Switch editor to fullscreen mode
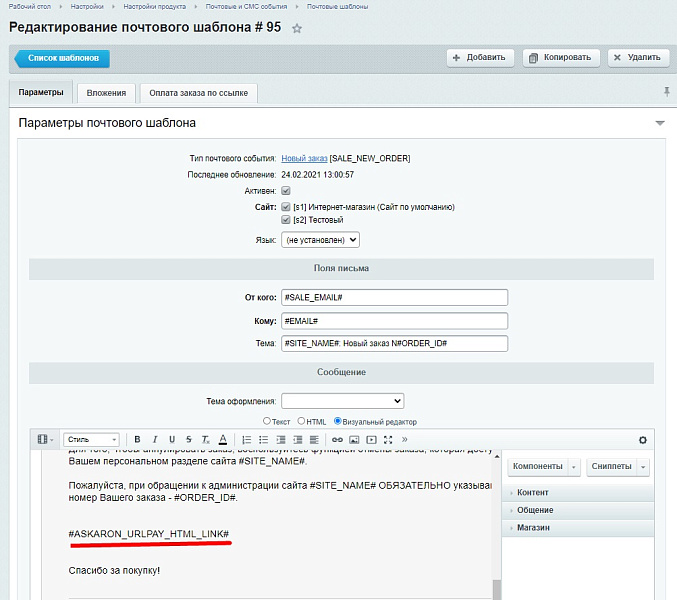The width and height of the screenshot is (677, 600). 388,439
